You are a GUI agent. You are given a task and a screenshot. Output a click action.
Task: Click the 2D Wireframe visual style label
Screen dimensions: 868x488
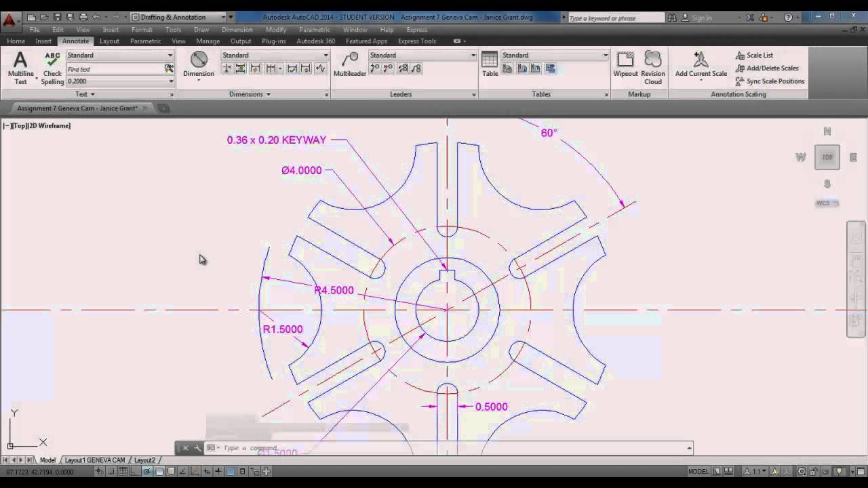tap(49, 125)
